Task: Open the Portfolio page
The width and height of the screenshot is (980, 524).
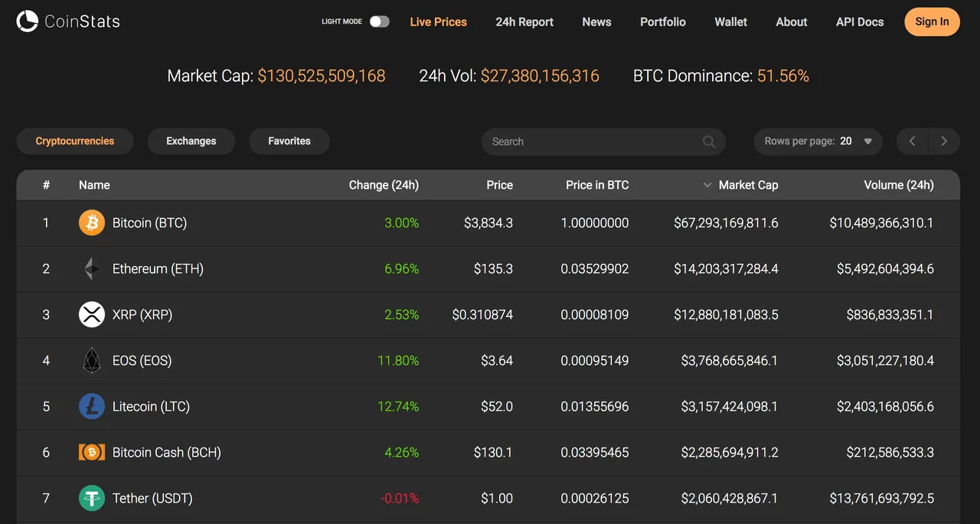Action: [x=663, y=22]
